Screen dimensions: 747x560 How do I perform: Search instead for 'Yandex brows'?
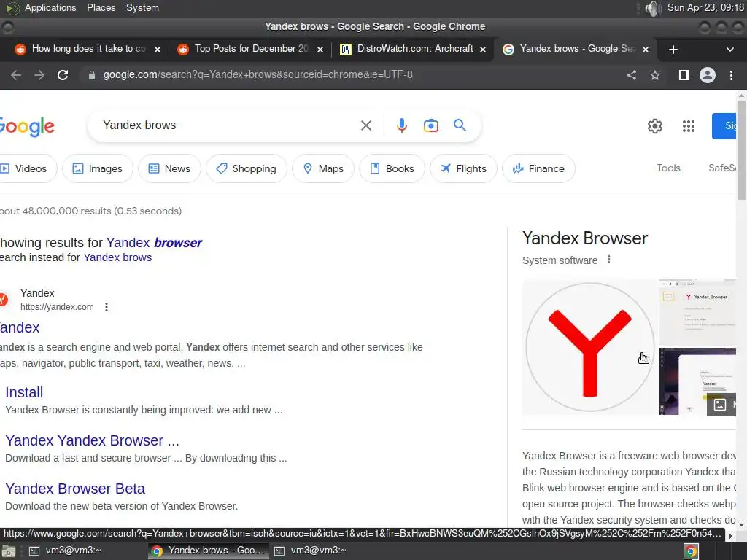pos(117,257)
